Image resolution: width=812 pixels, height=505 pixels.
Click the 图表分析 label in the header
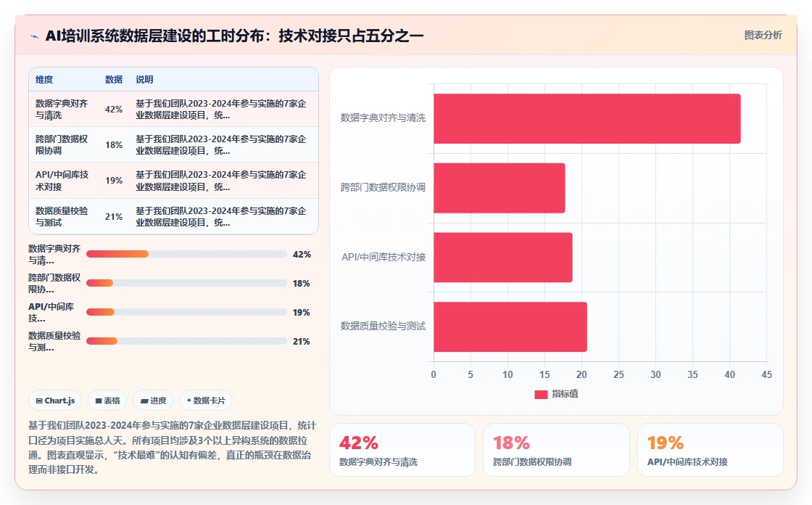(x=763, y=36)
